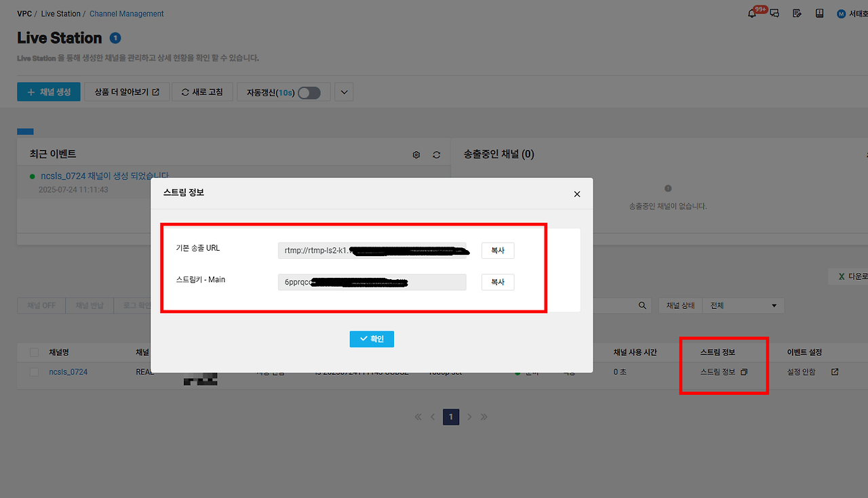Open the 이벤트 설정 external link for ncsls_0724
Screen dimensions: 868x498
tap(834, 371)
